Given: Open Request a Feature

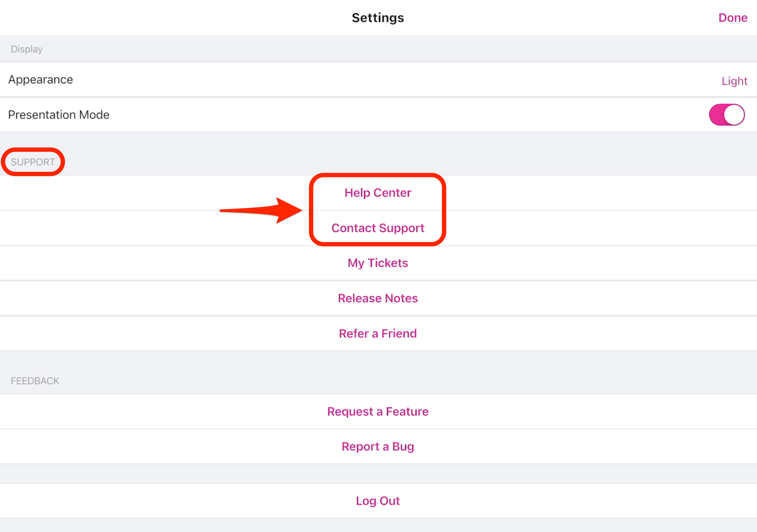Looking at the screenshot, I should click(x=378, y=411).
